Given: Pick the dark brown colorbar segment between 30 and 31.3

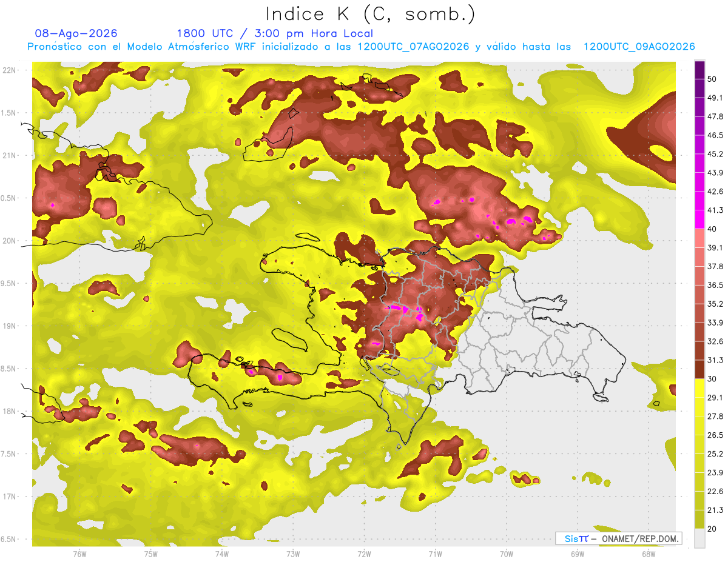Looking at the screenshot, I should (x=699, y=369).
